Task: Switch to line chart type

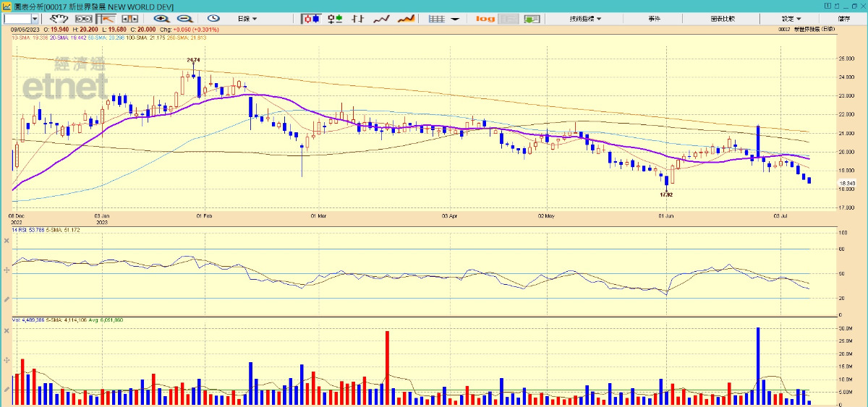Action: (382, 18)
